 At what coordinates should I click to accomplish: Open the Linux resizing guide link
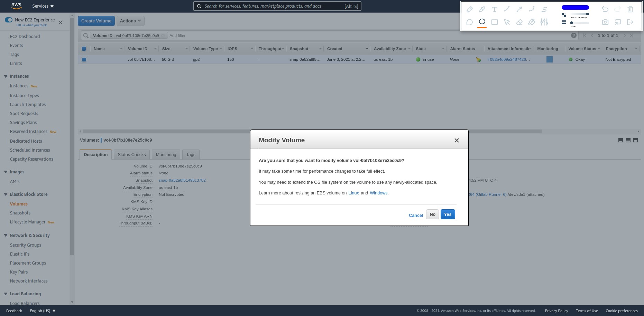(353, 193)
